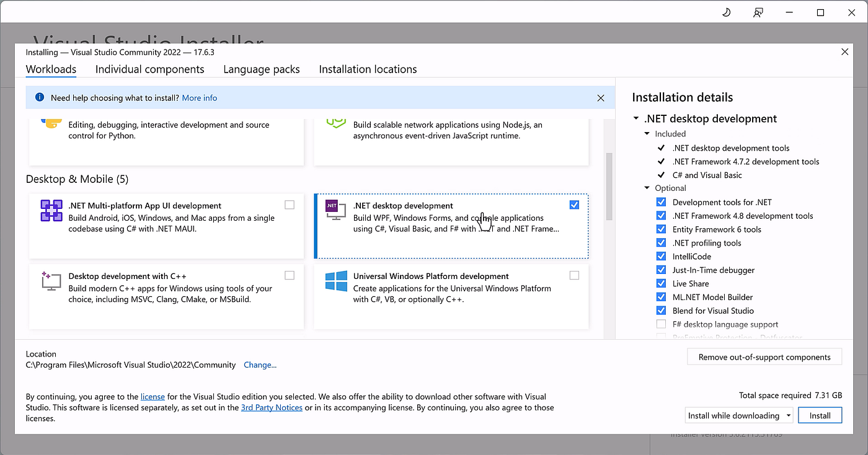
Task: Click the Desktop & Mobile (5) heading
Action: (x=77, y=179)
